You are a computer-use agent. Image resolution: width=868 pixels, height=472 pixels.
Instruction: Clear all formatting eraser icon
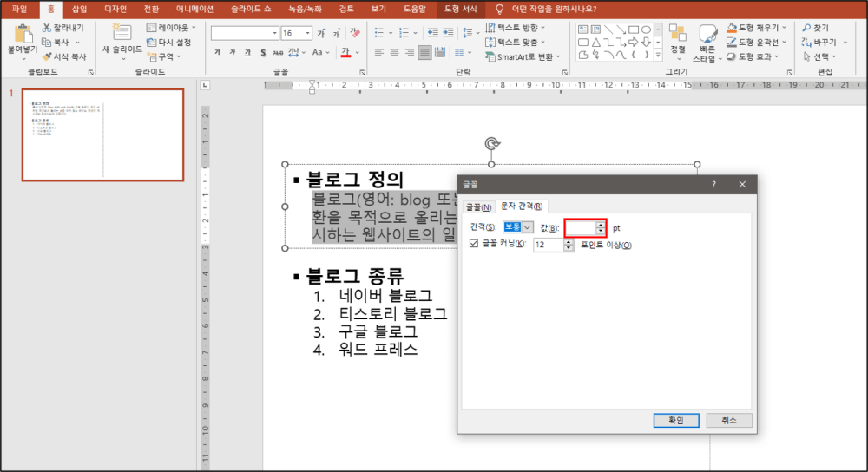(x=355, y=34)
